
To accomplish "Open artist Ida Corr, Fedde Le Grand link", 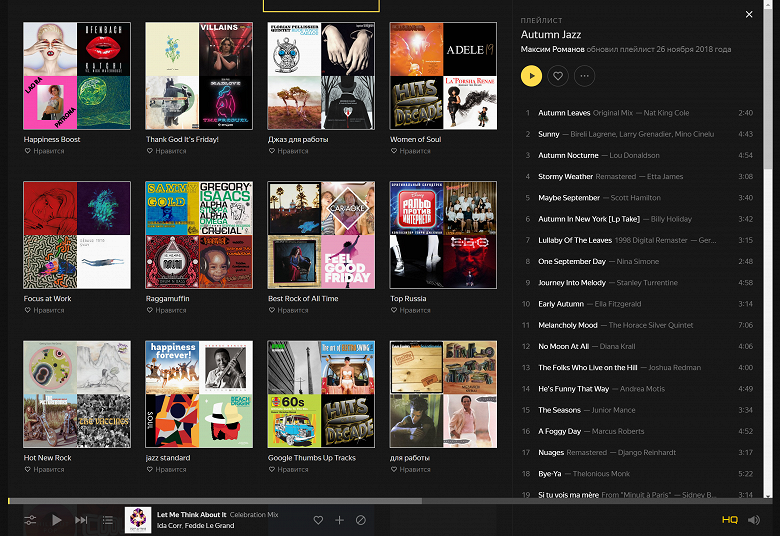I will [195, 526].
